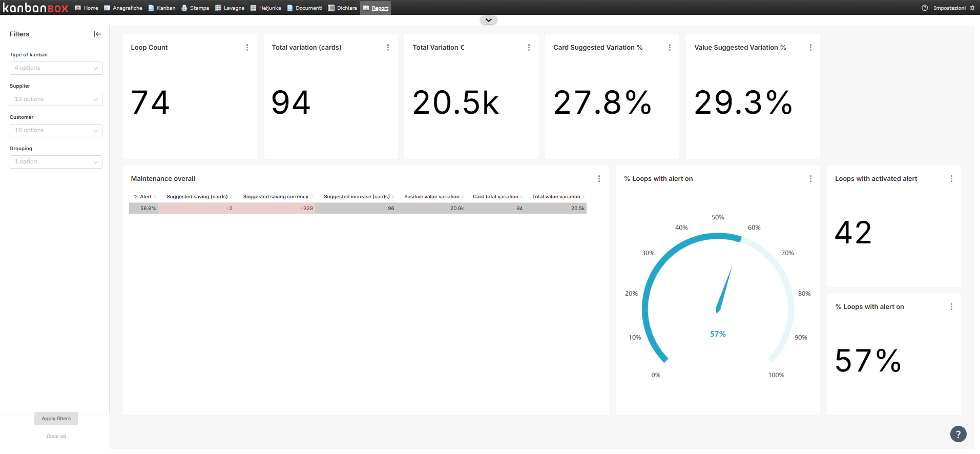This screenshot has height=454, width=980.
Task: Expand the top collapsed header chevron
Action: 489,20
